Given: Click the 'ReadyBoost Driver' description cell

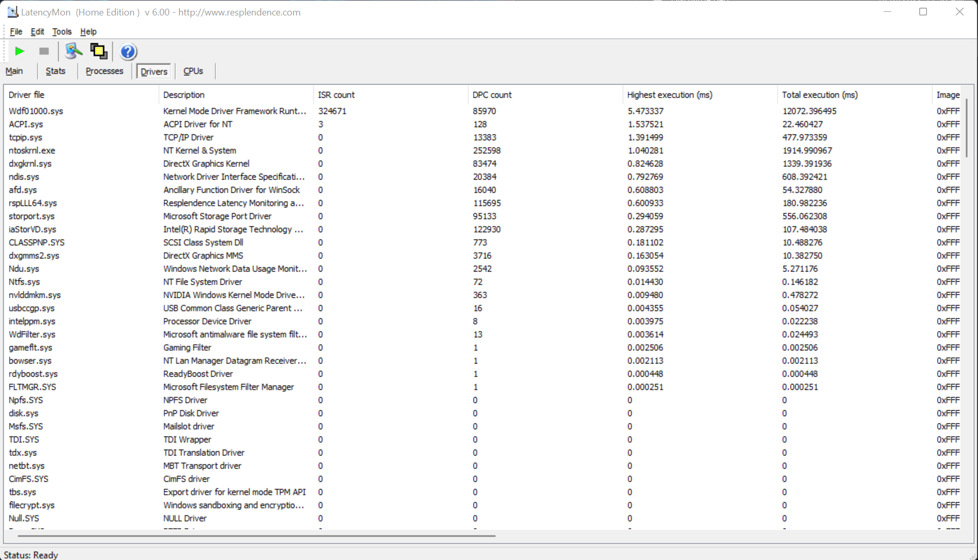Looking at the screenshot, I should point(198,374).
